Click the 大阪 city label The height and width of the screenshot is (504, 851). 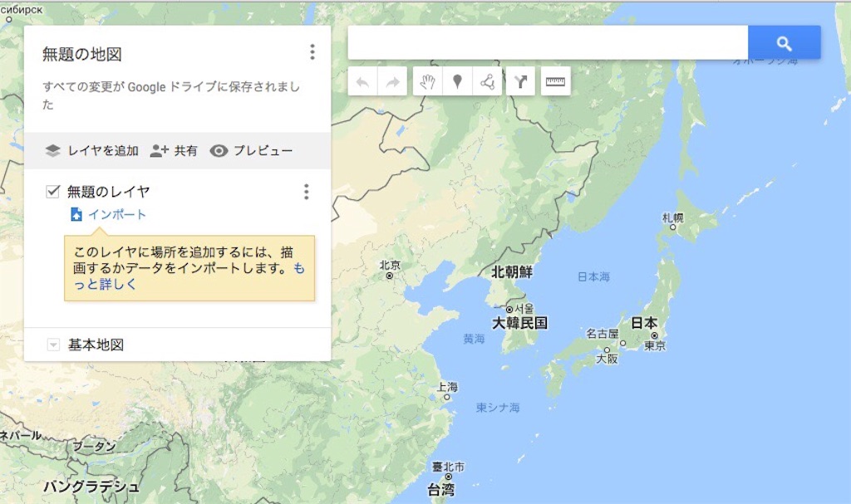click(x=607, y=359)
